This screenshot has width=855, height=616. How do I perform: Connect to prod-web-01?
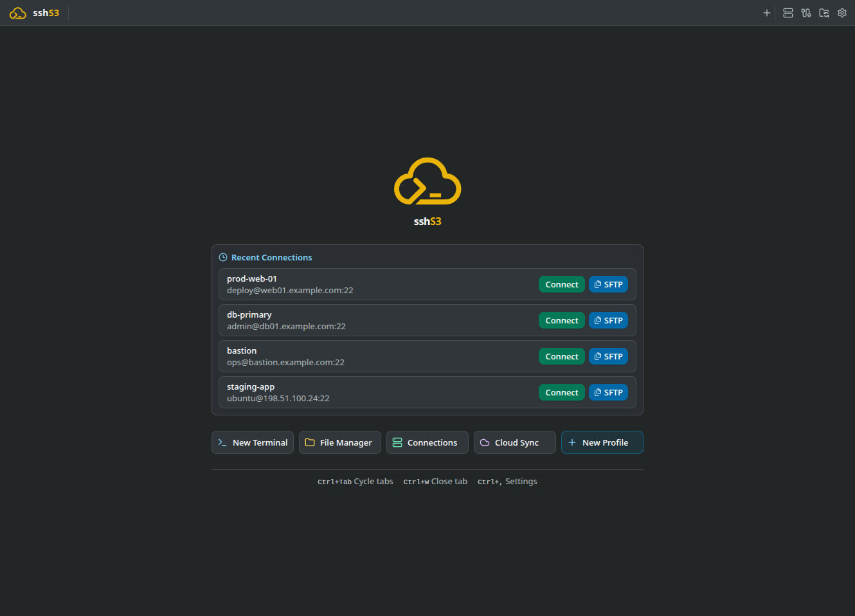coord(562,284)
